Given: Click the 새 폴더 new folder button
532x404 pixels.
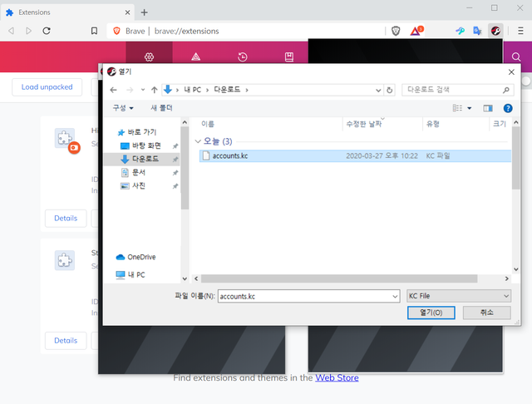Looking at the screenshot, I should (x=161, y=108).
